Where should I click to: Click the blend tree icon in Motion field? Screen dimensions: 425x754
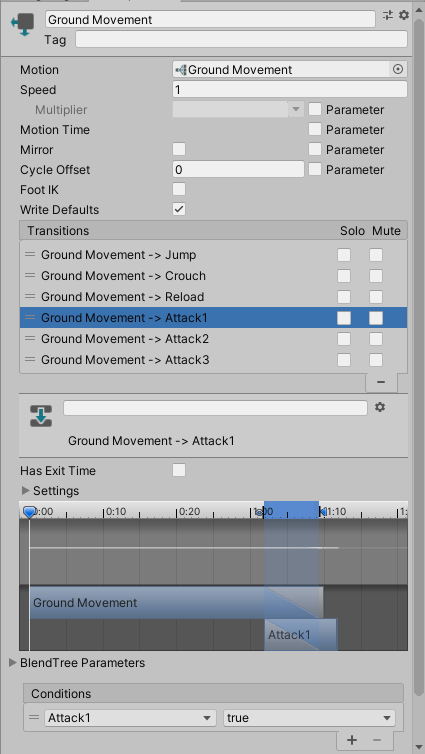(181, 70)
